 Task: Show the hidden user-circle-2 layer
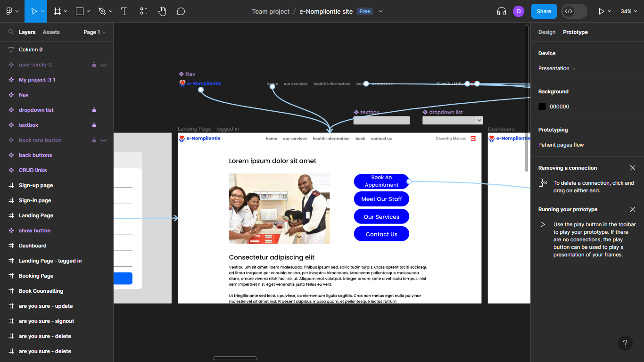[104, 65]
